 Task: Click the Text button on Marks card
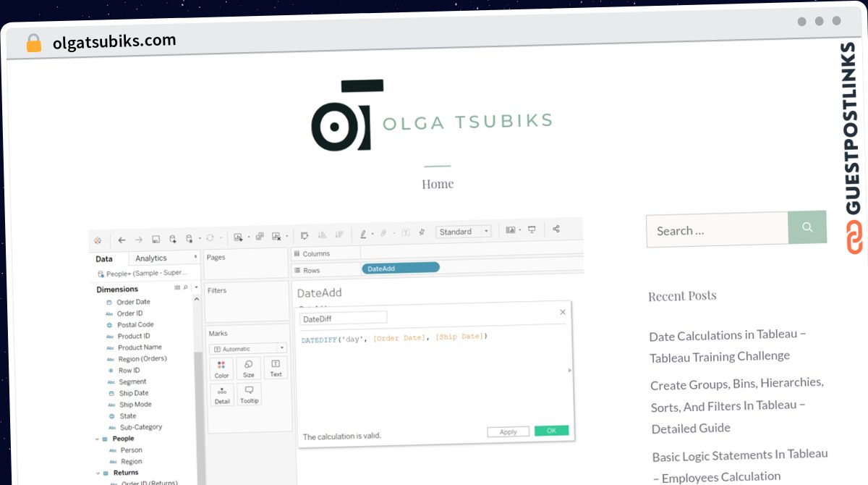pos(276,368)
